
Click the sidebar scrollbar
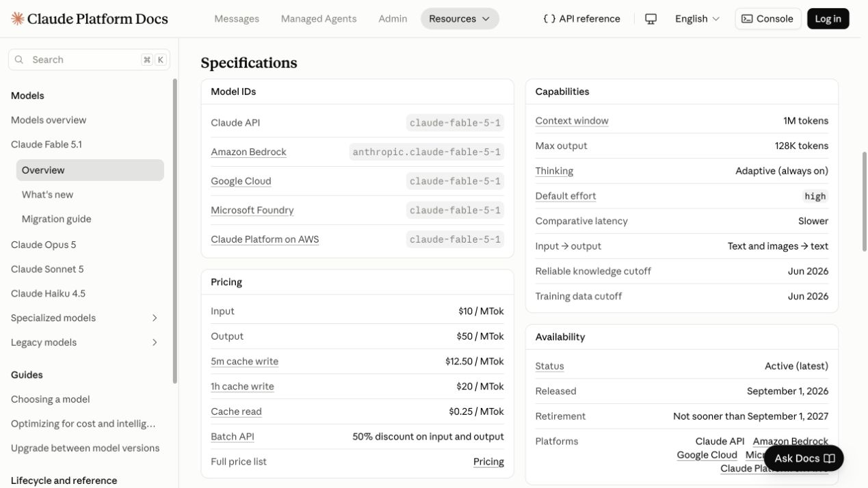click(175, 230)
